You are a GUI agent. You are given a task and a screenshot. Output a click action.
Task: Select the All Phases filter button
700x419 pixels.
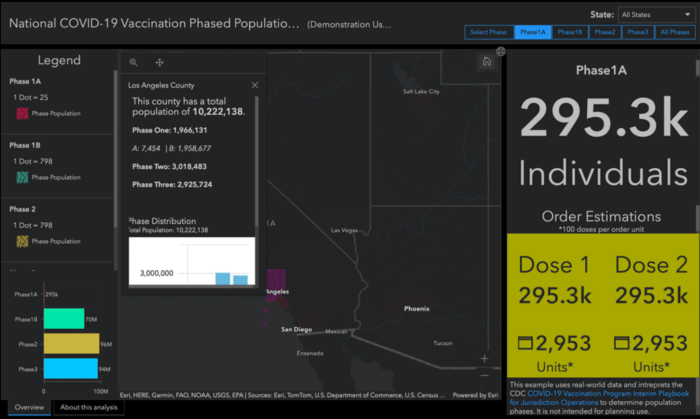pyautogui.click(x=675, y=32)
